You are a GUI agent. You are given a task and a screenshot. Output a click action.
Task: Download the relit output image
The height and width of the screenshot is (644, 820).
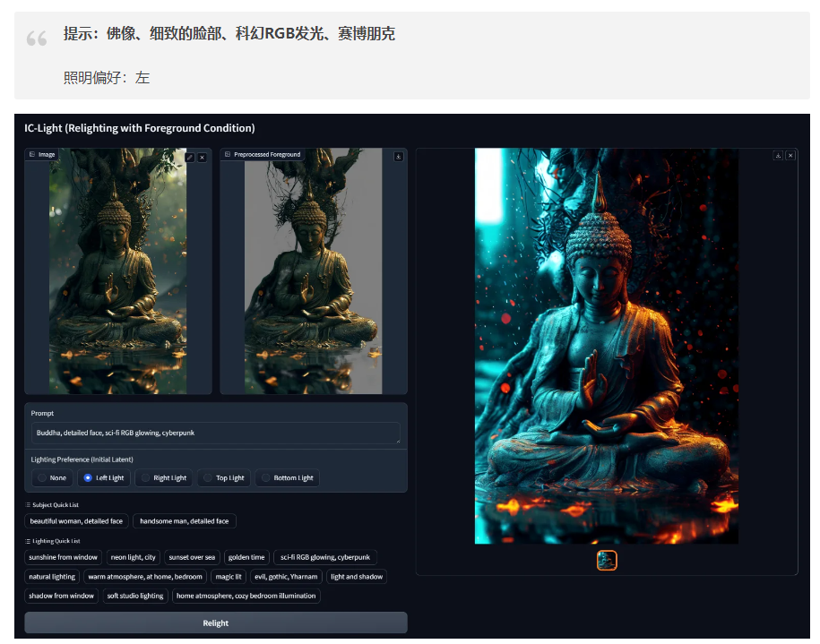click(x=778, y=156)
